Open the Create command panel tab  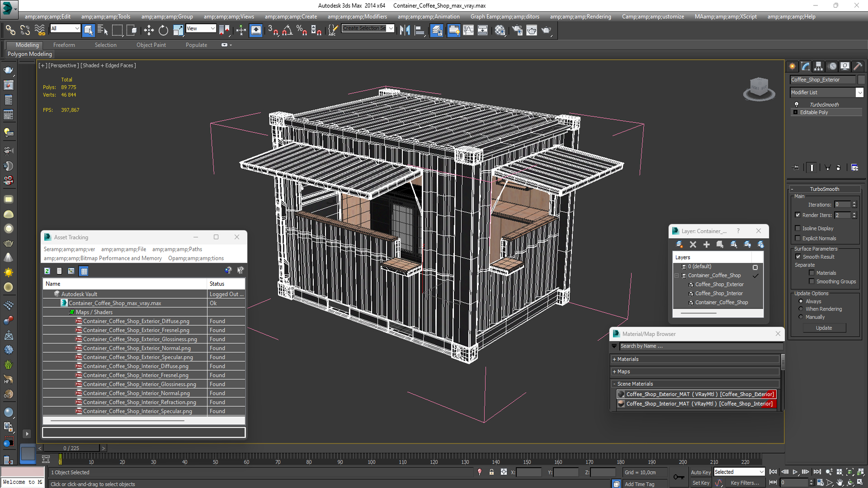[793, 66]
